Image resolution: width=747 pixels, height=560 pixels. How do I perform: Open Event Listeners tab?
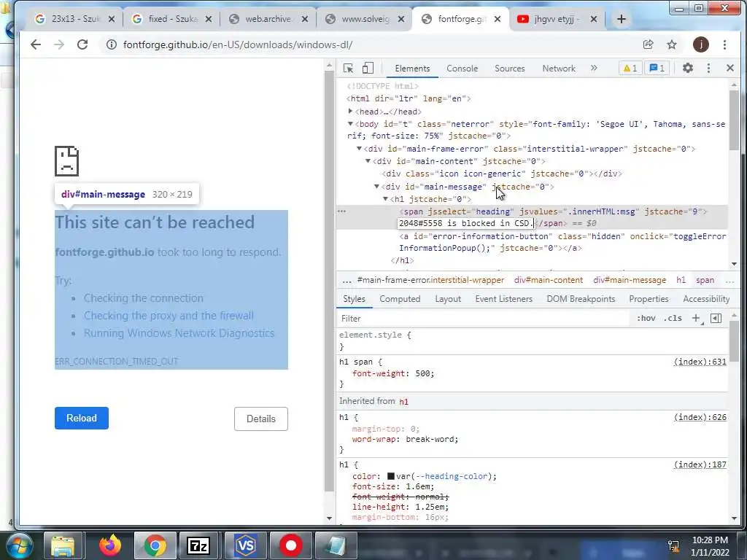pos(503,299)
